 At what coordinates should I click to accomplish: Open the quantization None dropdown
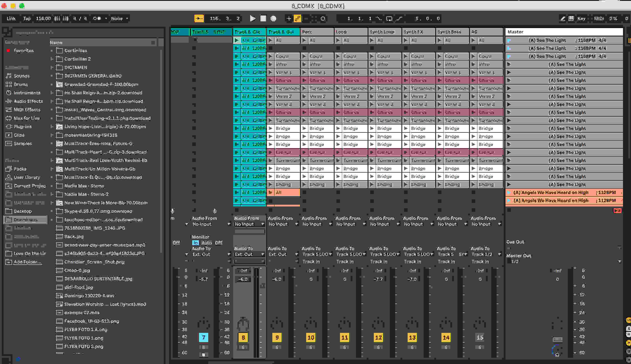[119, 18]
